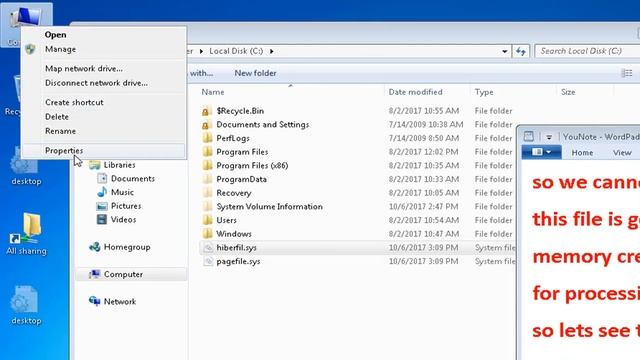Open the WordPad application menu button
Image resolution: width=640 pixels, height=360 pixels.
tap(542, 152)
